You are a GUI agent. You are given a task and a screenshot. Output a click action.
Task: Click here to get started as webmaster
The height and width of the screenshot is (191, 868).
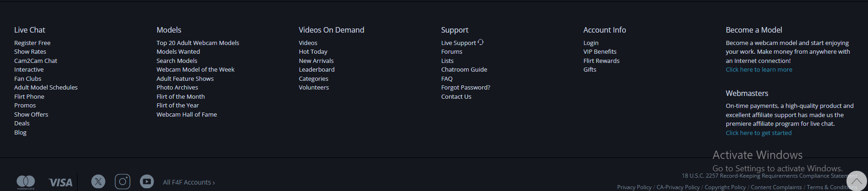(x=758, y=133)
